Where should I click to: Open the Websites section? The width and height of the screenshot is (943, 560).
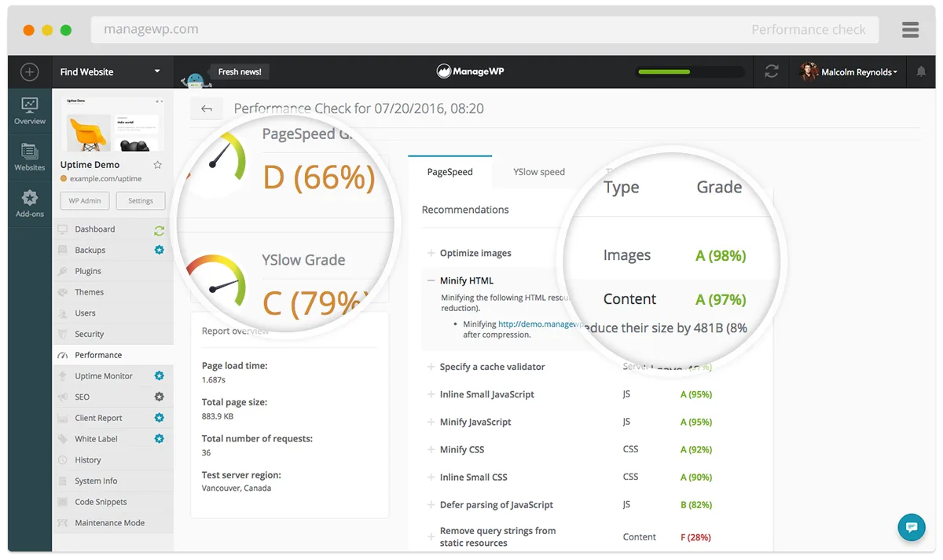pyautogui.click(x=30, y=157)
